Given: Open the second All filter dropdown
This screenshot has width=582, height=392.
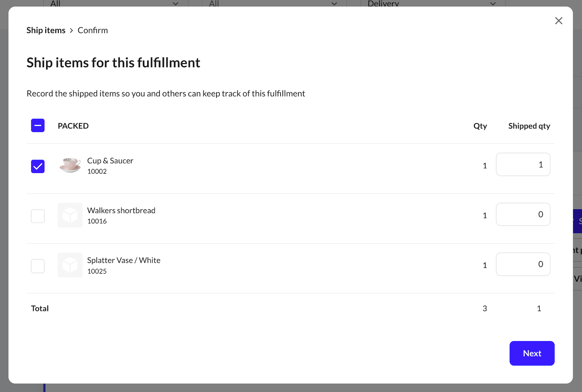Looking at the screenshot, I should click(274, 3).
